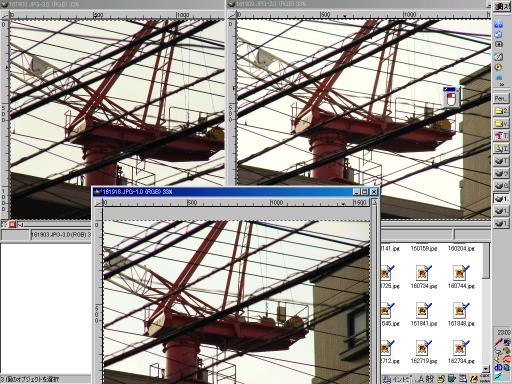Open image menu arrow of 161918.JPG window
This screenshot has height=384, width=512.
(x=99, y=202)
